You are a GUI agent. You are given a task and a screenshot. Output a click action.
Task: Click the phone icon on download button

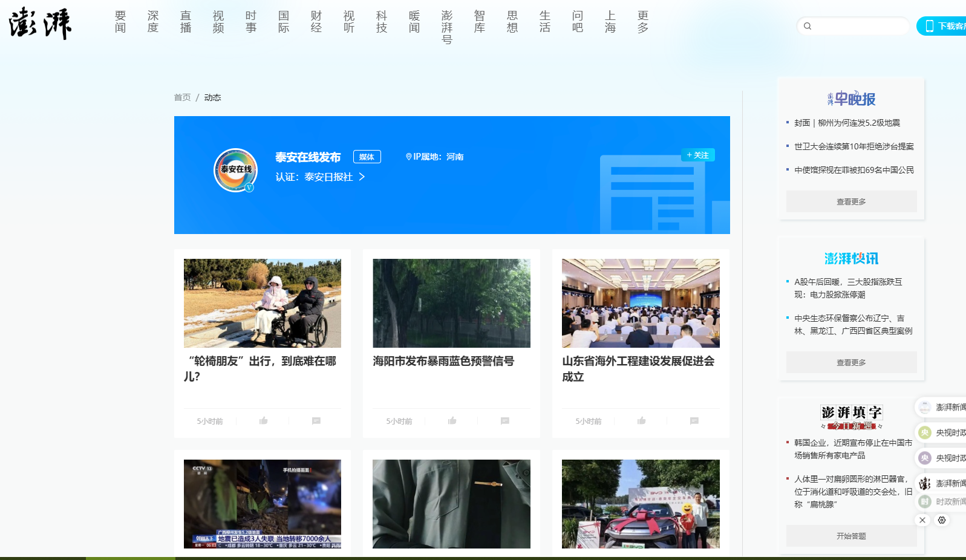[x=929, y=26]
